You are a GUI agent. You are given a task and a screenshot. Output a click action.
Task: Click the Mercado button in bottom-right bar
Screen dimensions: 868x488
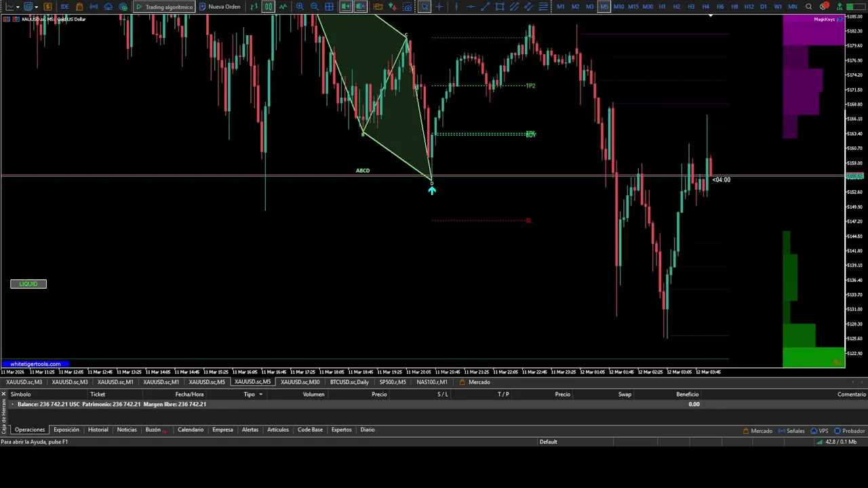point(757,431)
